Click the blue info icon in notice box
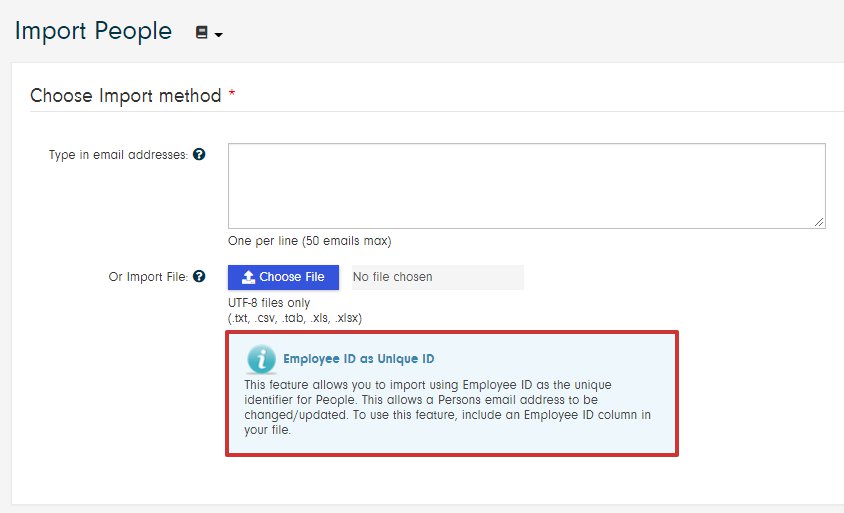Image resolution: width=844 pixels, height=513 pixels. point(261,359)
